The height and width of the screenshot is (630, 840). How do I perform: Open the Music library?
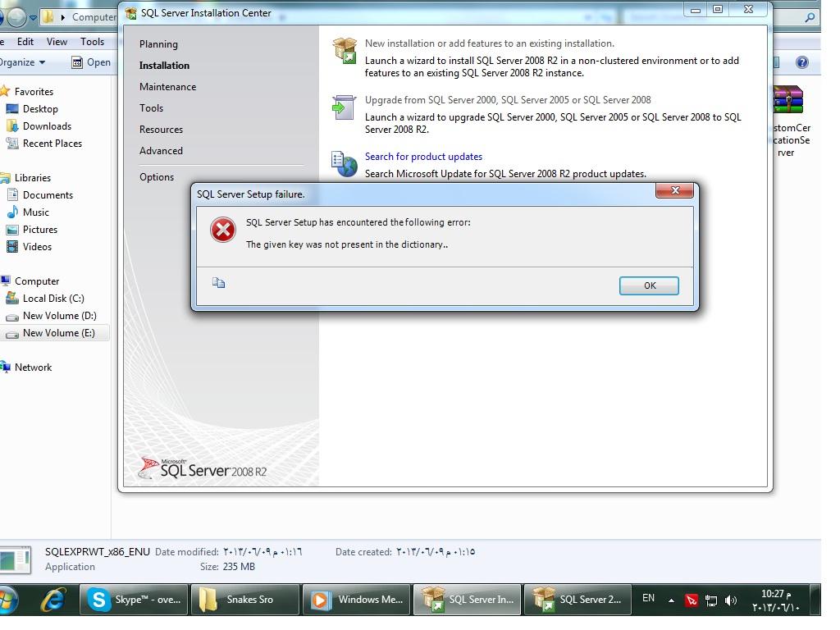pos(36,212)
